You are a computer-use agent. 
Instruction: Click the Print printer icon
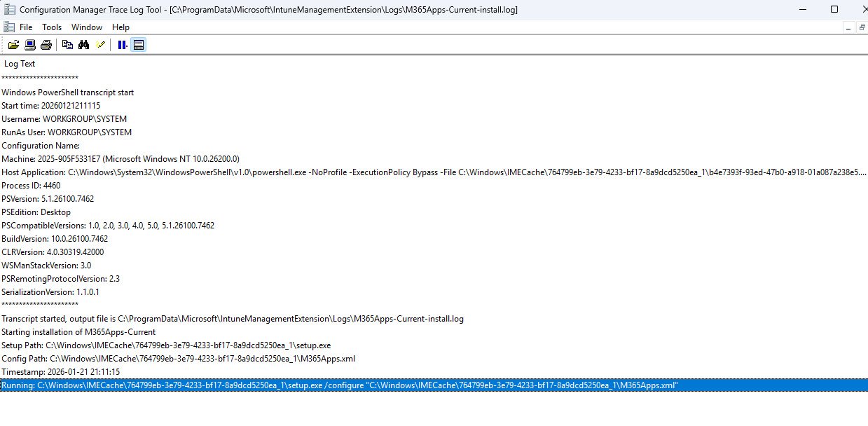[46, 45]
